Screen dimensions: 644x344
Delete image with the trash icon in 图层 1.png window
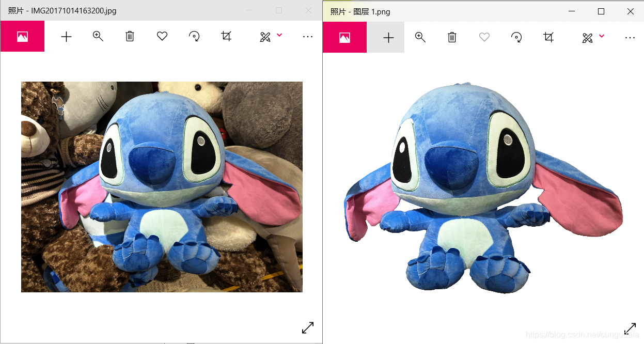(452, 37)
